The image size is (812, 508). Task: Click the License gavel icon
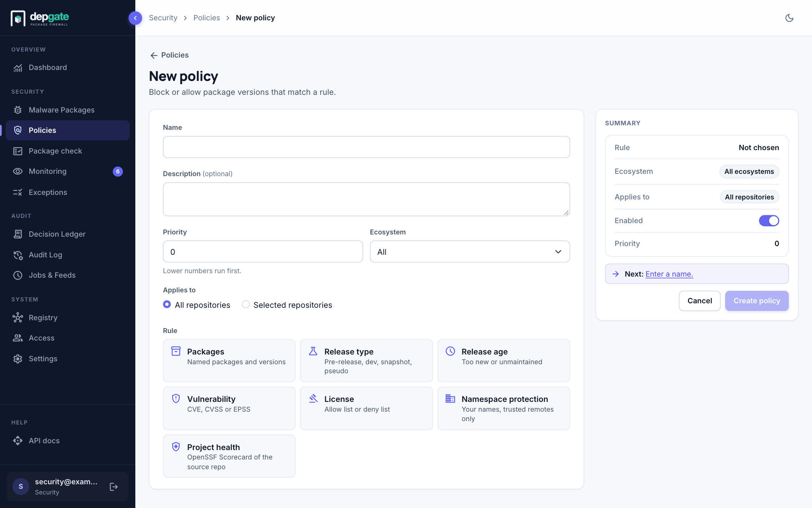[x=313, y=398]
